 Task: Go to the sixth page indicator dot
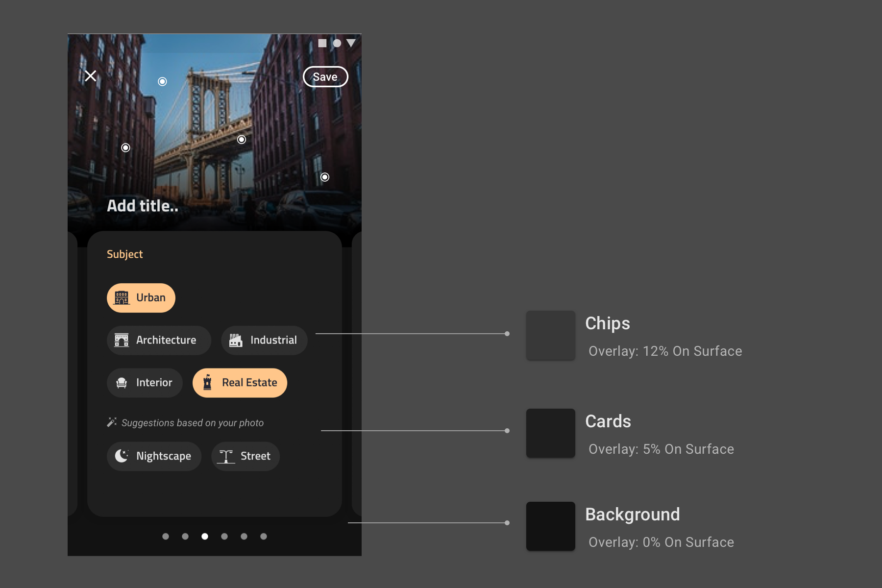pyautogui.click(x=264, y=537)
